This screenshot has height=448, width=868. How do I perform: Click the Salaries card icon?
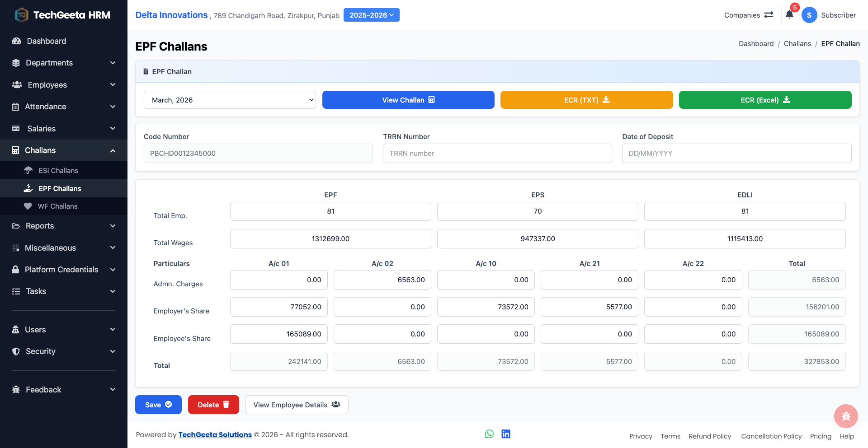[16, 129]
